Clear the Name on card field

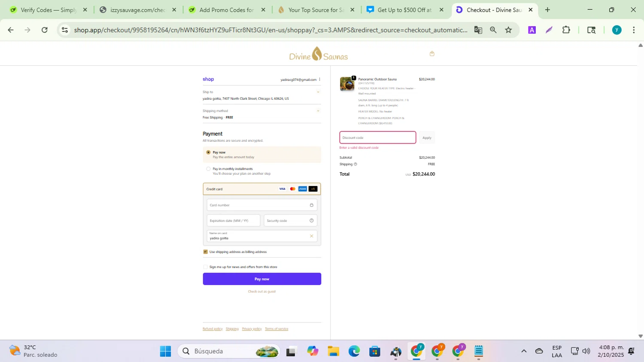pos(311,236)
